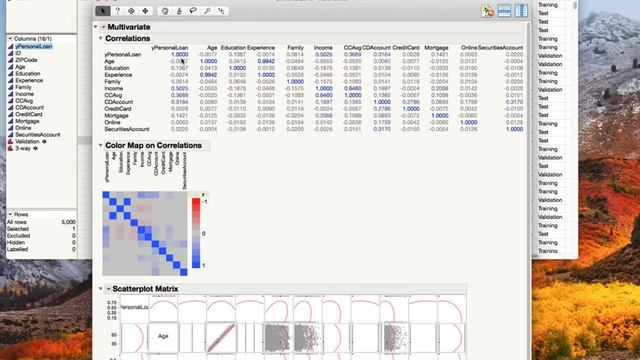Select Online in the Columns panel

point(23,128)
